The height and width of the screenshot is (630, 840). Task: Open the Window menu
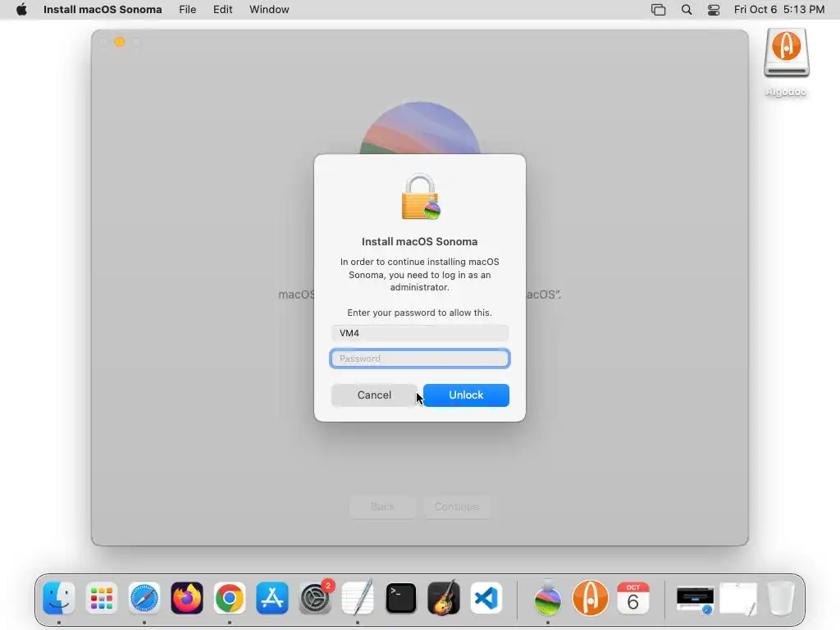click(269, 9)
